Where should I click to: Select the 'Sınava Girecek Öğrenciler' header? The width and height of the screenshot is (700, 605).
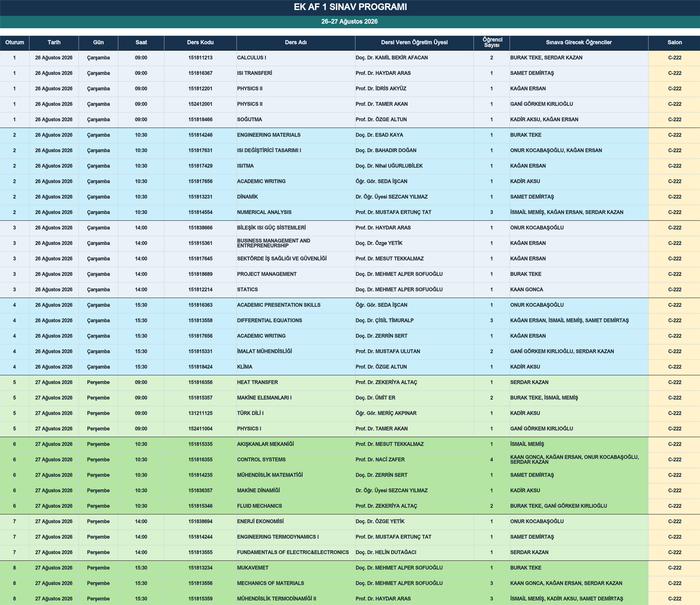579,43
